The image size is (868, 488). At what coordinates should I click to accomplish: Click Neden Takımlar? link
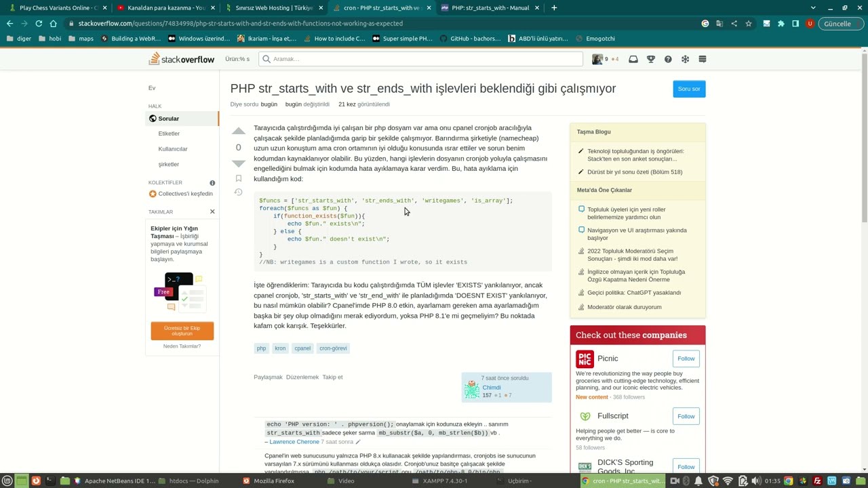click(x=182, y=346)
